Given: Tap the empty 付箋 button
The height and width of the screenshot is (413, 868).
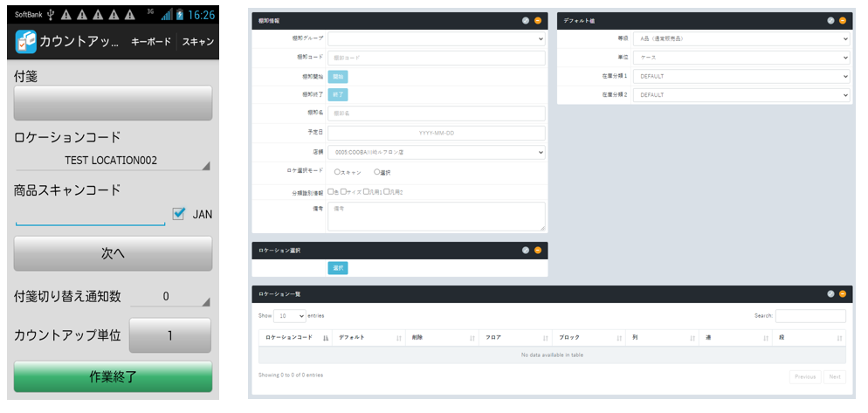Looking at the screenshot, I should coord(113,103).
